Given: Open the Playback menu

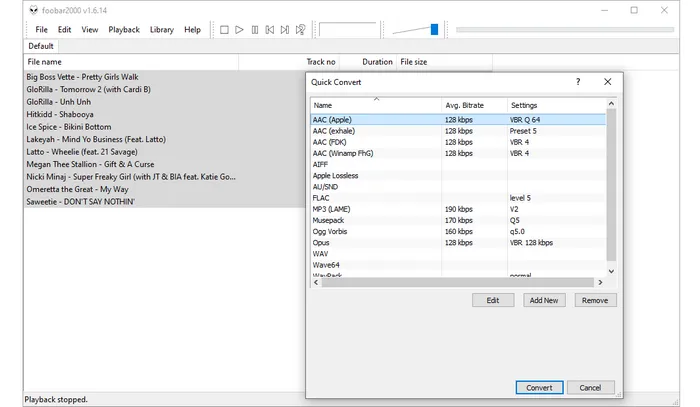Looking at the screenshot, I should (x=124, y=30).
